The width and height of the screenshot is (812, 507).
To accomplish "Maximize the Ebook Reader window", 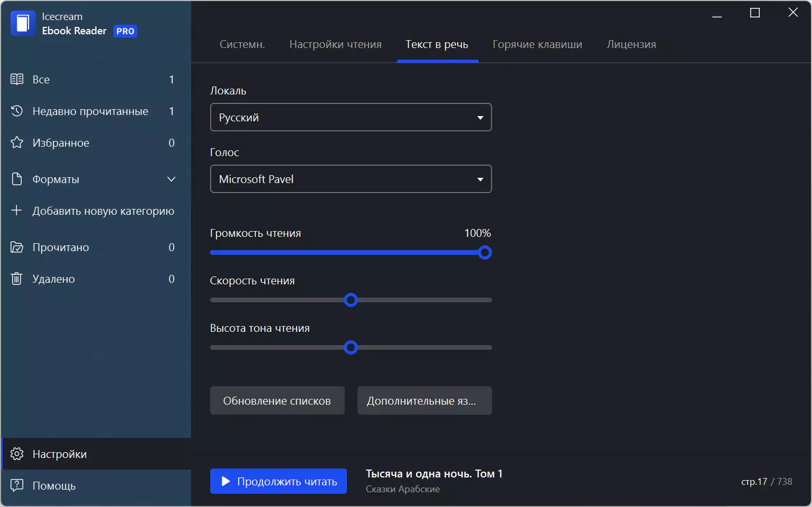I will tap(755, 13).
